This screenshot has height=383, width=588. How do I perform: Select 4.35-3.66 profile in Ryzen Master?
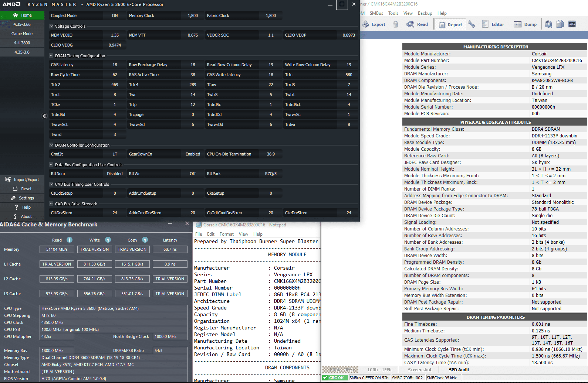tap(22, 24)
